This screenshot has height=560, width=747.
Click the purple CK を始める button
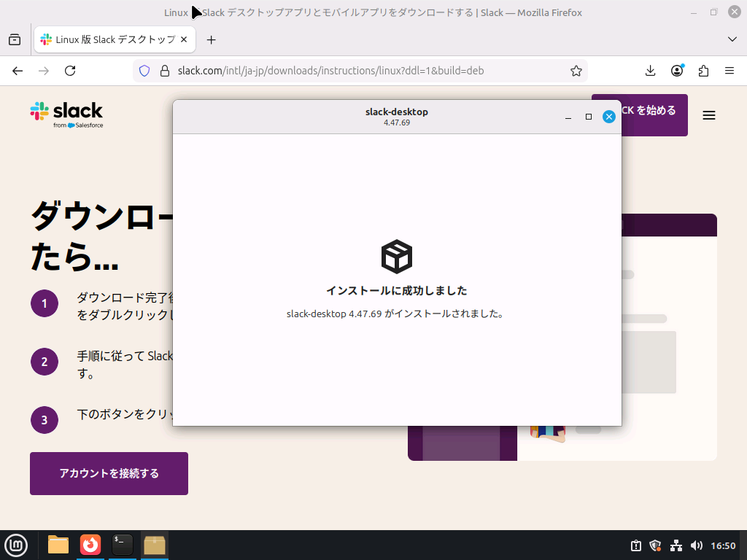[x=648, y=114]
